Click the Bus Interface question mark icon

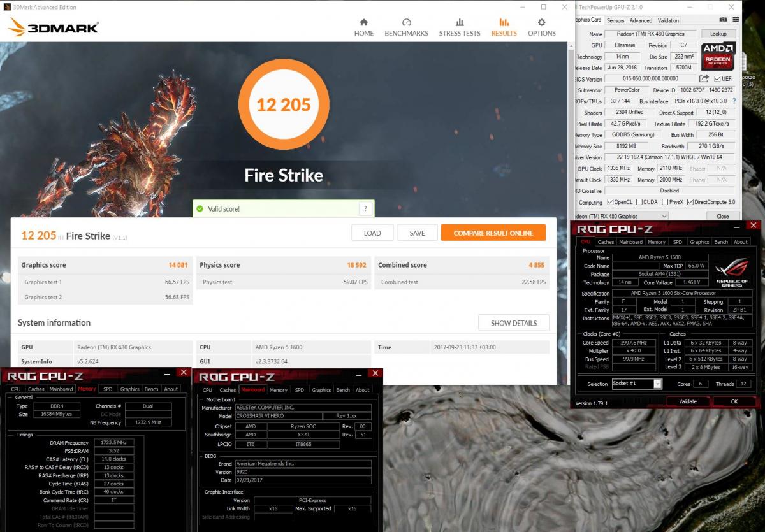tap(734, 101)
